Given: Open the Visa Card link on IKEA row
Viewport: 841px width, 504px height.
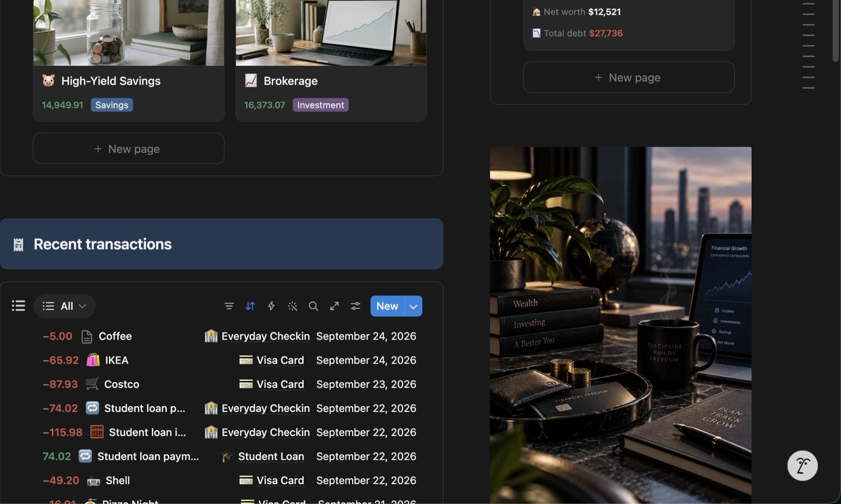Looking at the screenshot, I should 280,360.
